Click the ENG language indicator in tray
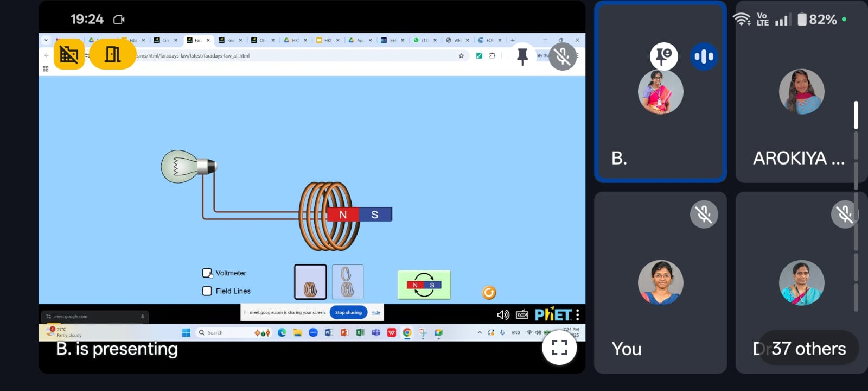The width and height of the screenshot is (868, 391). (x=516, y=332)
